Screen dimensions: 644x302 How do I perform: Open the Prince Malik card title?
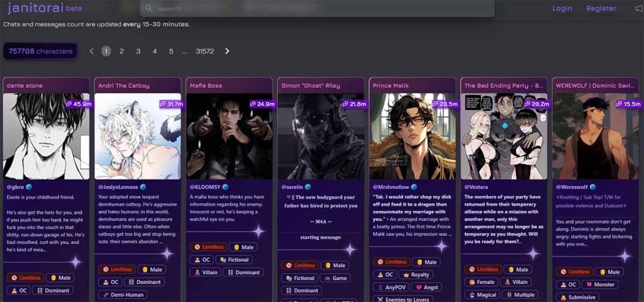[391, 86]
